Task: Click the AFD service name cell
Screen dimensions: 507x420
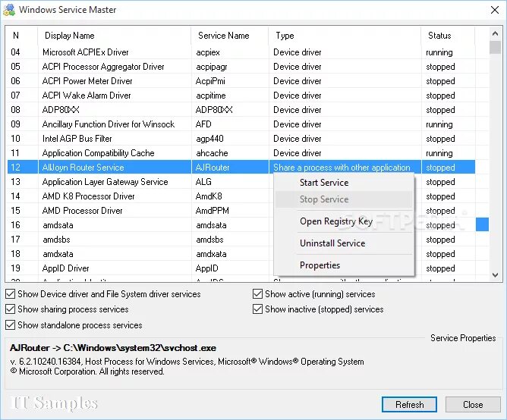Action: click(230, 124)
